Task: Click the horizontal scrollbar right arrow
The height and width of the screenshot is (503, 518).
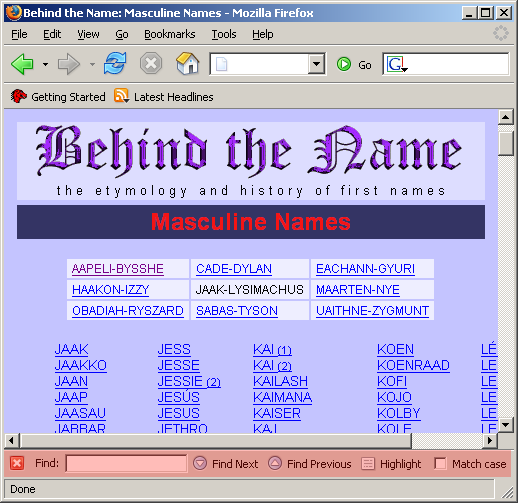Action: coord(490,440)
